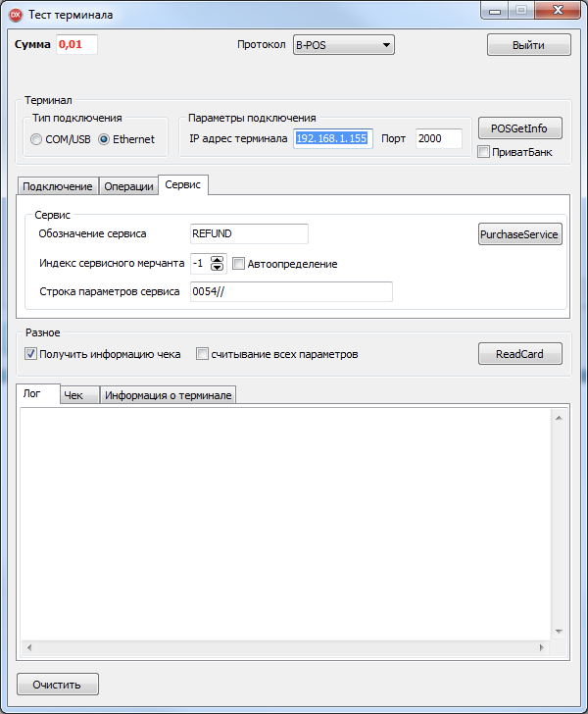588x714 pixels.
Task: Click the Строка параметров сервиса field
Action: (291, 291)
